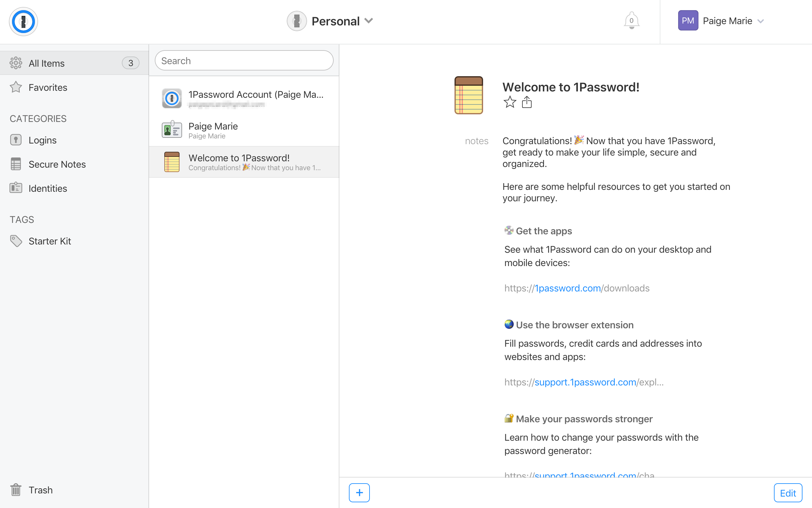Viewport: 812px width, 508px height.
Task: Open the 1password.com downloads link
Action: (577, 288)
